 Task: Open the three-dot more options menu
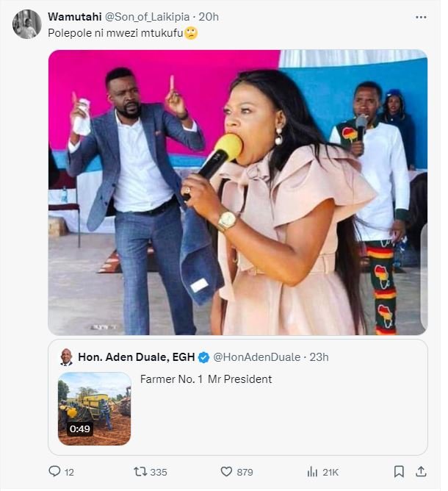(x=420, y=17)
